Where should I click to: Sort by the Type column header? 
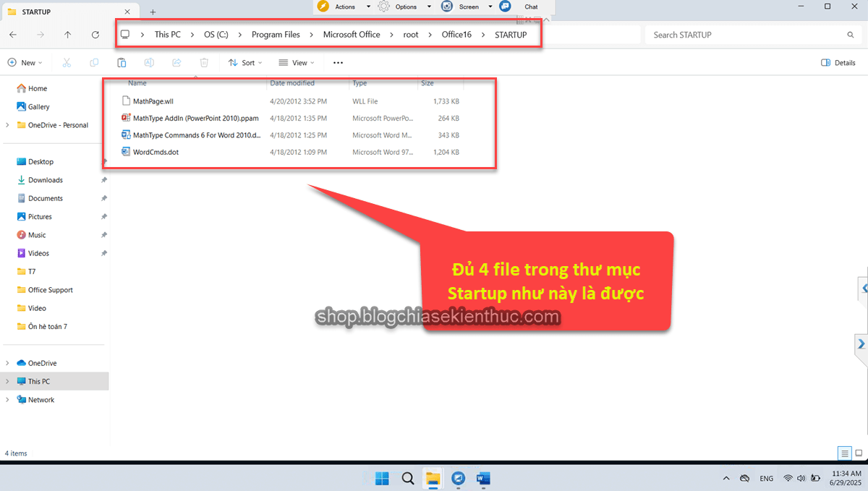tap(359, 83)
